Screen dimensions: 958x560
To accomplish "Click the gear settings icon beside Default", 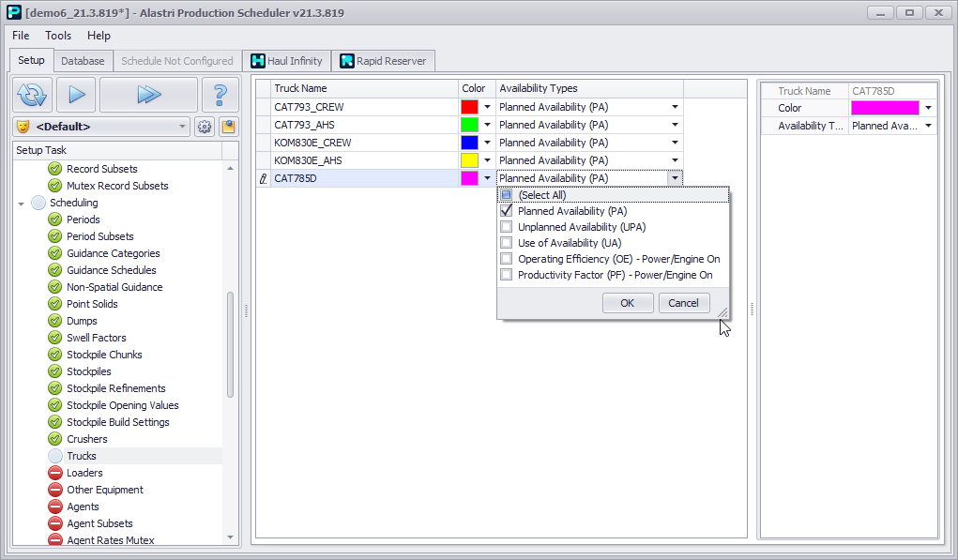I will point(204,127).
